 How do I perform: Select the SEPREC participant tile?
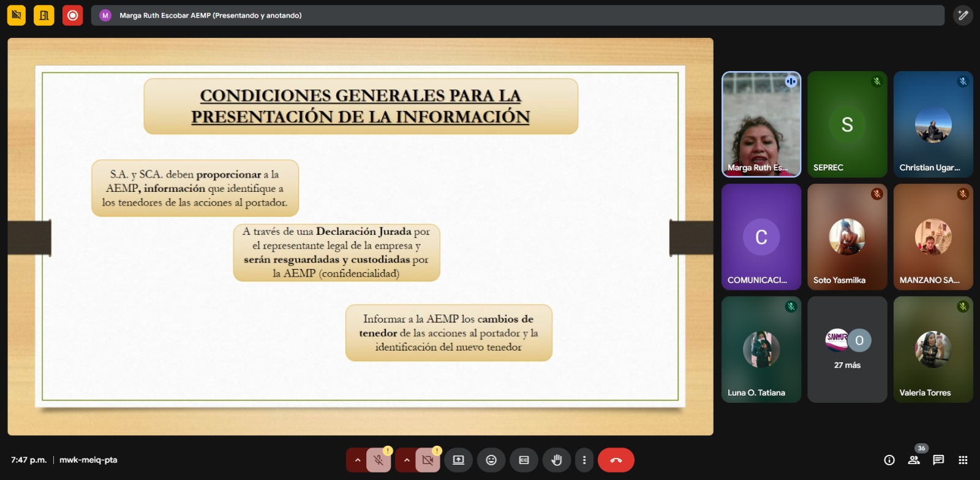click(x=847, y=124)
